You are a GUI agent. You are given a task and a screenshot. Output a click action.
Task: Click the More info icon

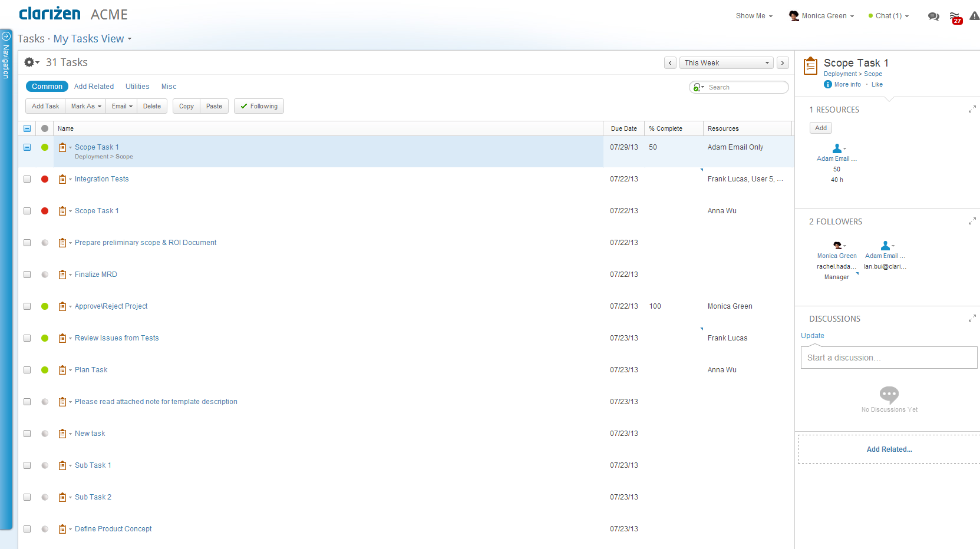pyautogui.click(x=828, y=85)
